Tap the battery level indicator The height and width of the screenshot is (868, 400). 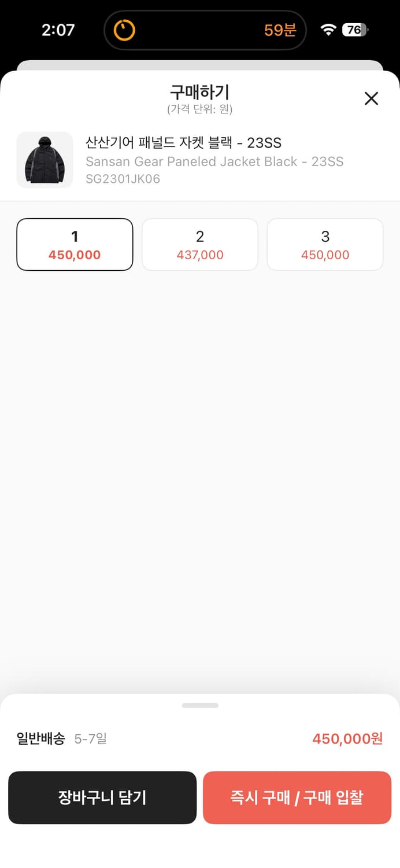click(x=355, y=30)
